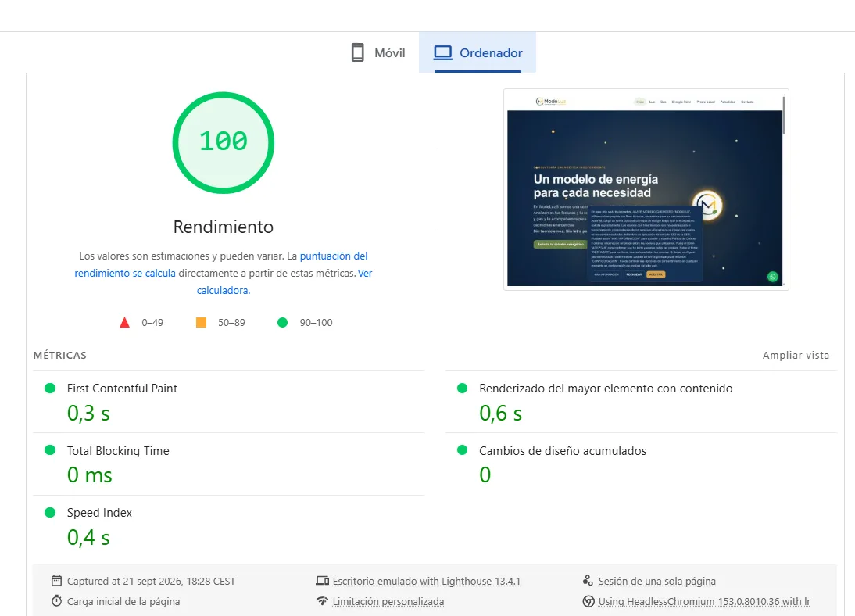Click the red triangle 0–49 legend icon

[x=125, y=322]
